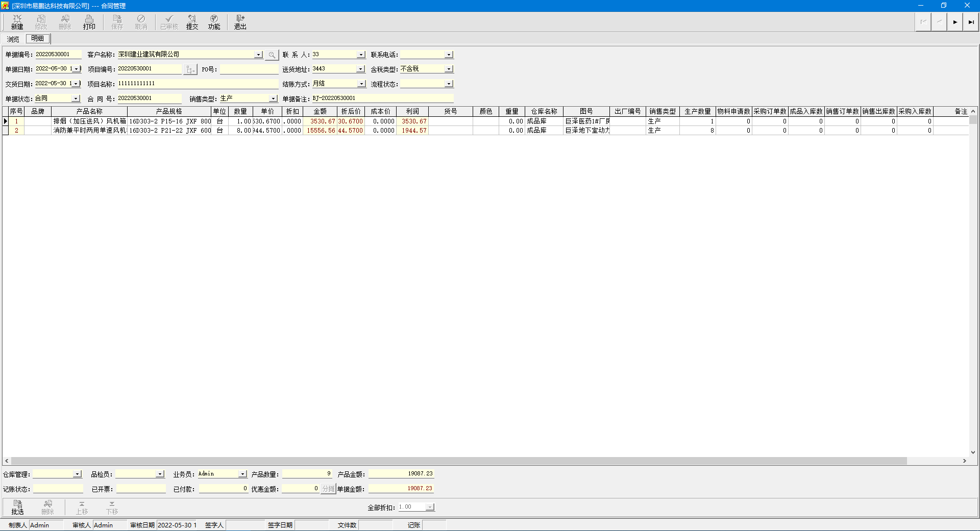Click the 提交 (Submit) toolbar icon
This screenshot has height=531, width=980.
(x=192, y=22)
